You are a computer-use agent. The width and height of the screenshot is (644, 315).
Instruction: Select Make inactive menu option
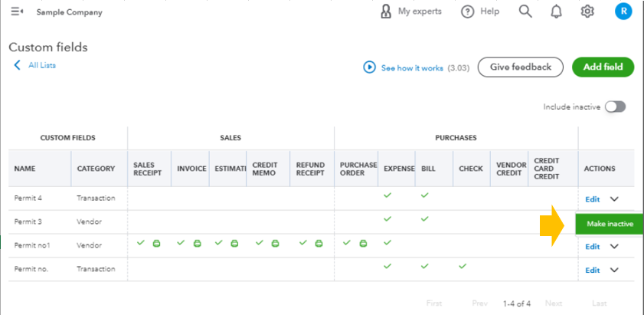click(610, 224)
